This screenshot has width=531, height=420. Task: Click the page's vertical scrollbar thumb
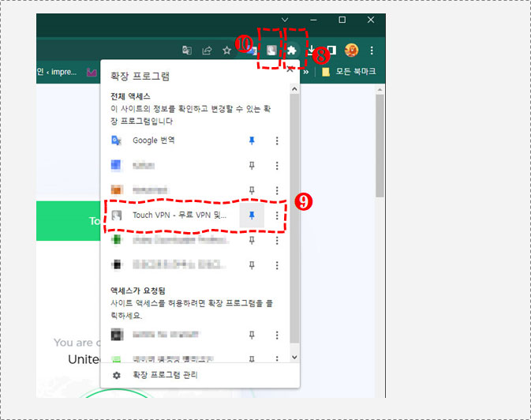(380, 146)
